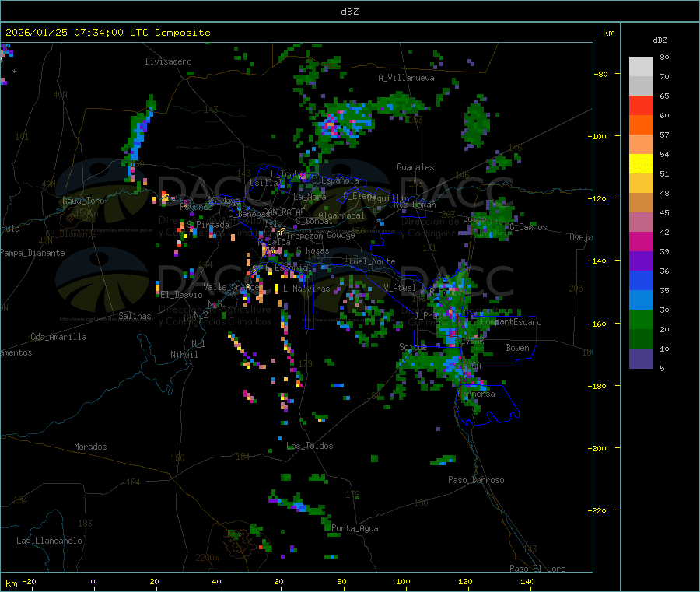
Task: Click the 'Cda_Amarilla' map label
Action: pos(58,337)
